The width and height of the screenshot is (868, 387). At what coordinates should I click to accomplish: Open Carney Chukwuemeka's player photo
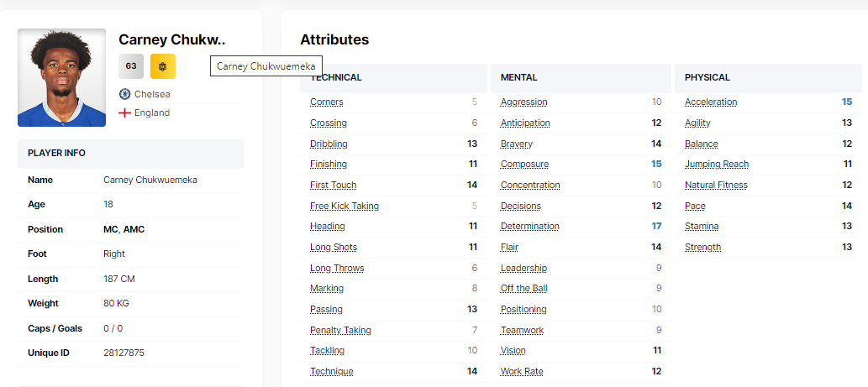tap(61, 78)
